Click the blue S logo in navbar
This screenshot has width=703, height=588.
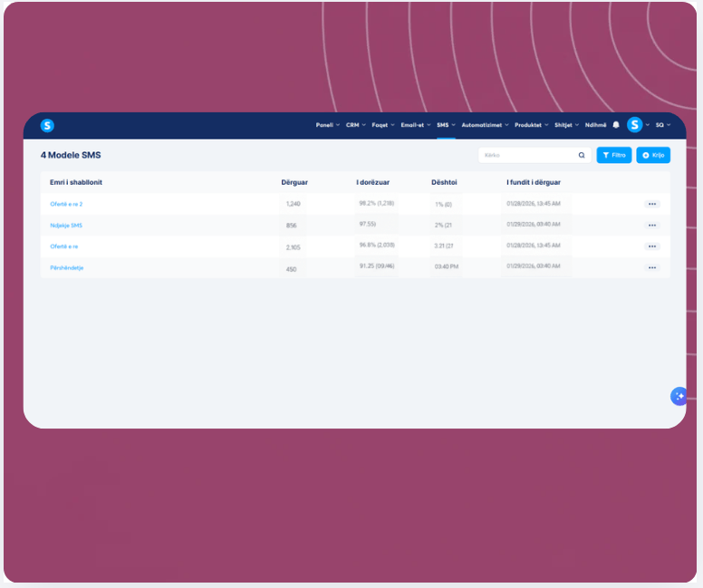47,126
